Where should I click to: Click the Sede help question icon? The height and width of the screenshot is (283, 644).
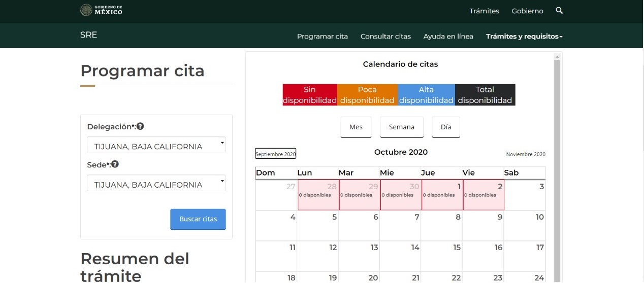click(x=115, y=164)
